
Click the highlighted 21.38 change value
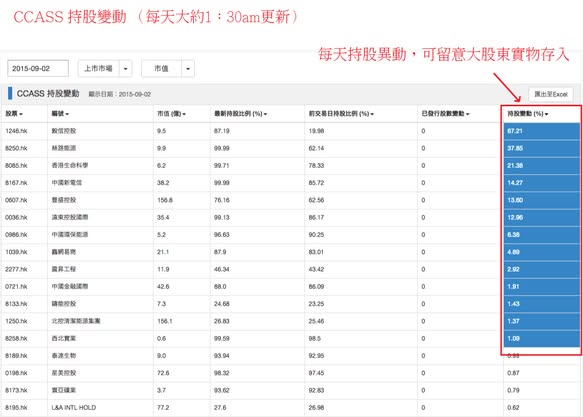[x=515, y=165]
